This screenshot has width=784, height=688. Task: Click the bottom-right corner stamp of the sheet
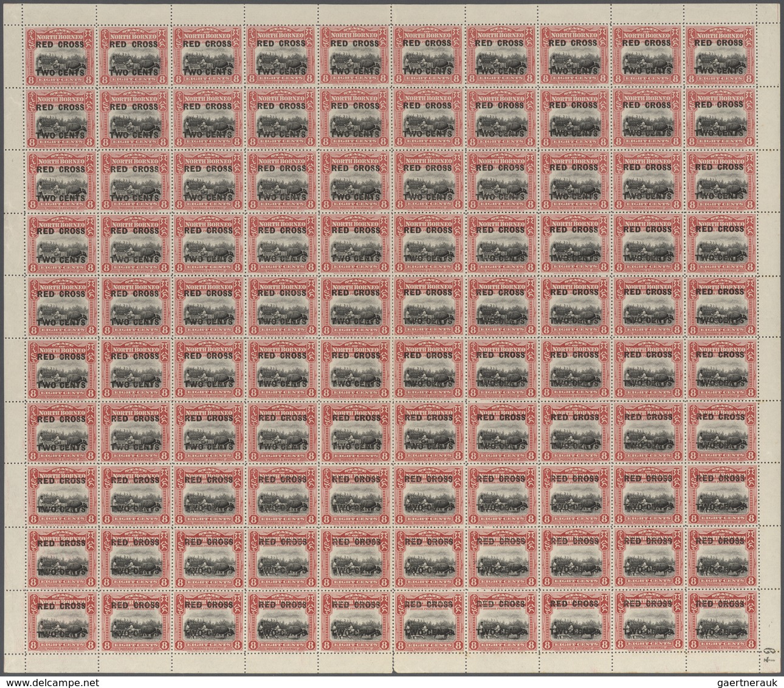click(x=721, y=621)
